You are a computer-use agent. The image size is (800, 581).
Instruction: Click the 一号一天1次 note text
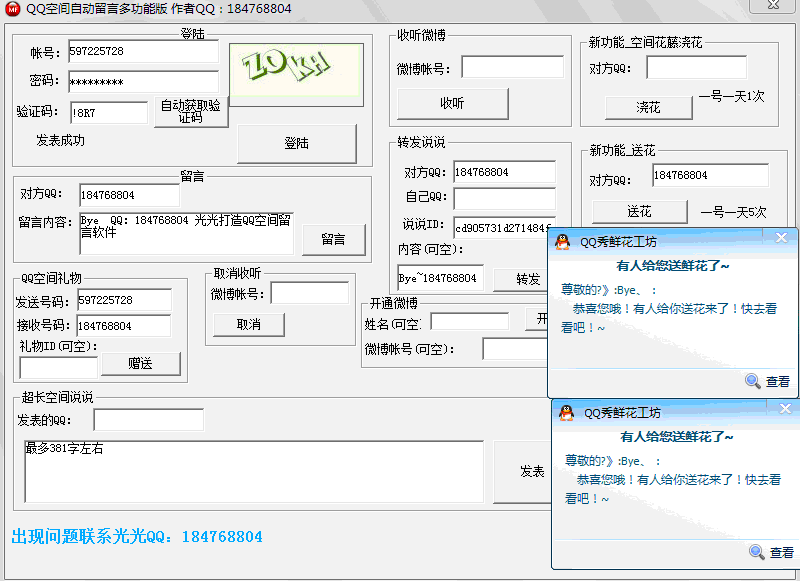pyautogui.click(x=732, y=96)
